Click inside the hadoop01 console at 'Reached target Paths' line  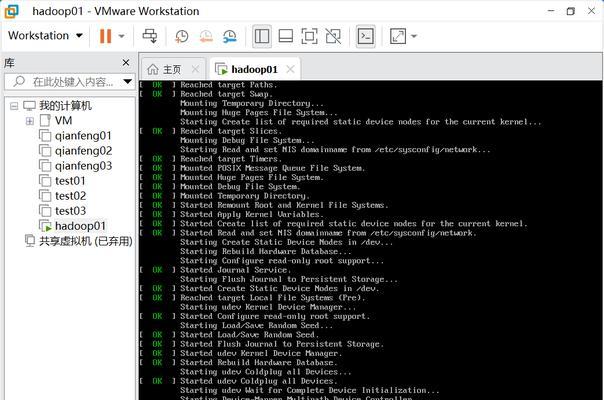tap(229, 85)
